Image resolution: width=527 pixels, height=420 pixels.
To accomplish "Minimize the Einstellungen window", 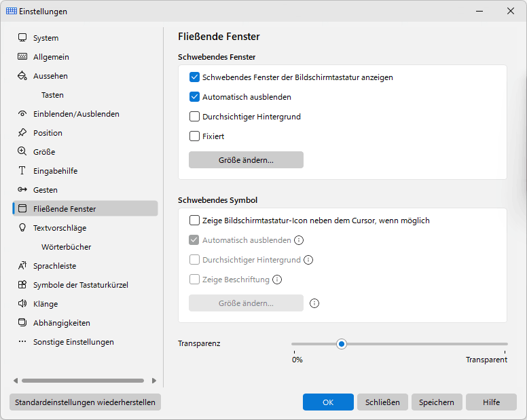I will click(x=479, y=11).
